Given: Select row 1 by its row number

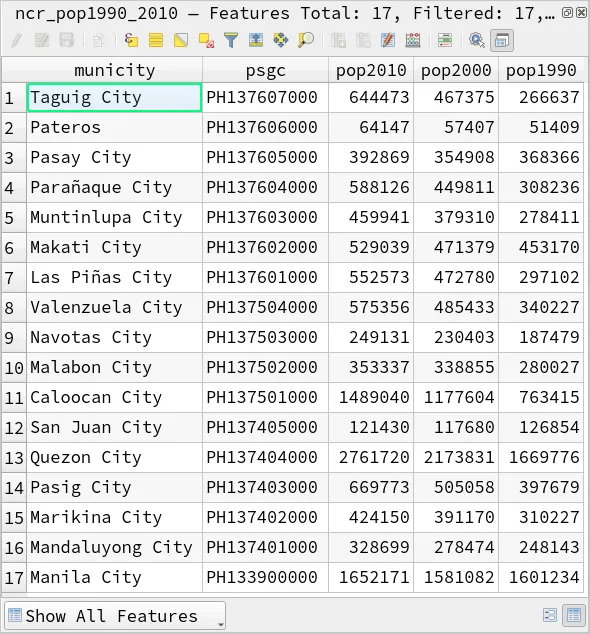Looking at the screenshot, I should click(x=14, y=98).
